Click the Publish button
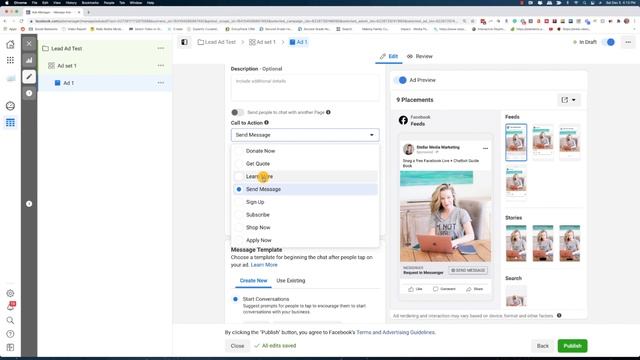The image size is (640, 360). click(x=572, y=346)
